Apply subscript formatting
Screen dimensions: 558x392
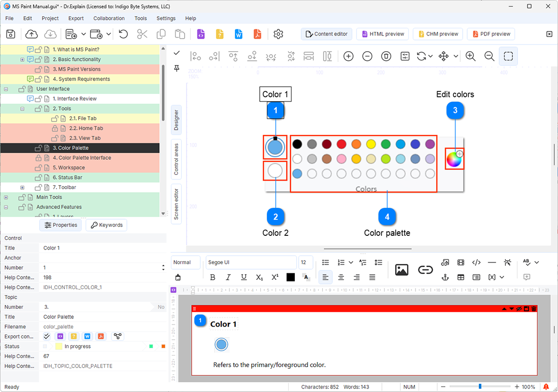[x=259, y=277]
